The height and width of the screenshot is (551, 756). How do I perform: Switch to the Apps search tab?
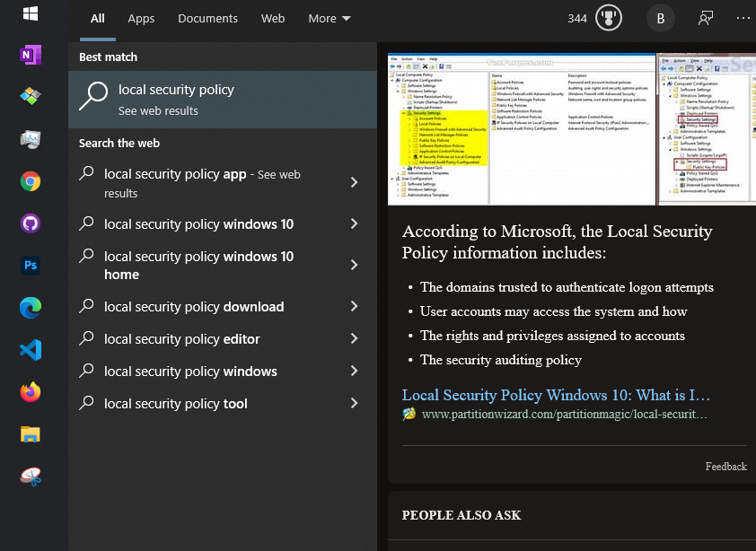pos(141,18)
